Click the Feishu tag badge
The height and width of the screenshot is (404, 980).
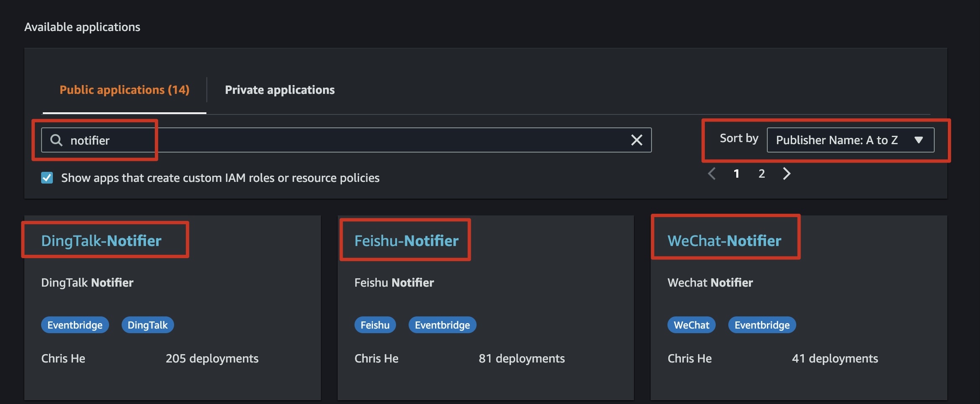coord(375,325)
